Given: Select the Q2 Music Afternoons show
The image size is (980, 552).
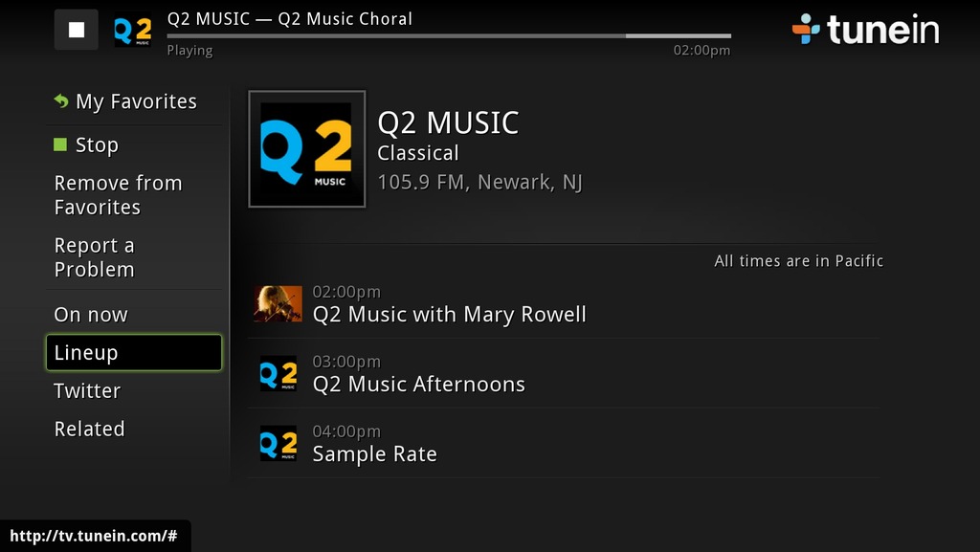Looking at the screenshot, I should 563,373.
